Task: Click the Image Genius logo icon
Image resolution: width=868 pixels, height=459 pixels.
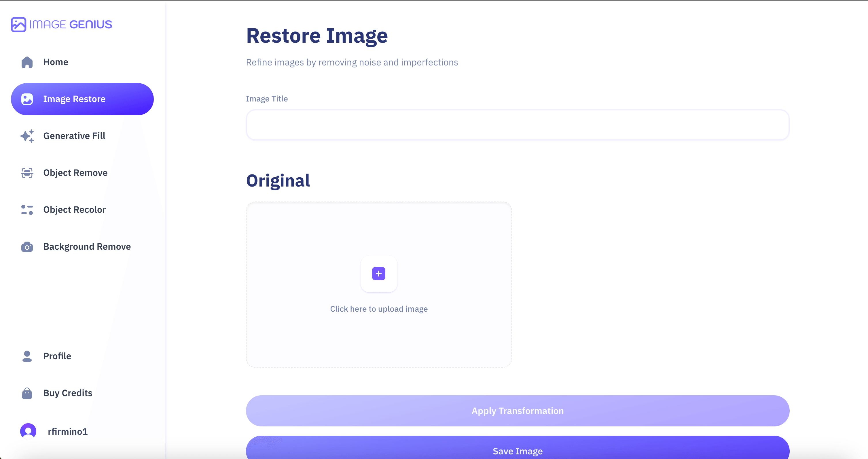Action: 18,25
